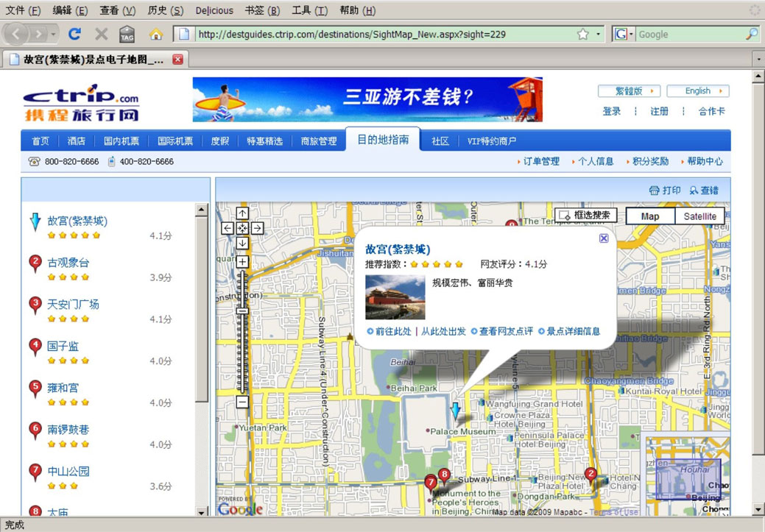Switch map to Map view
Screen dimensions: 765x532
pyautogui.click(x=650, y=216)
